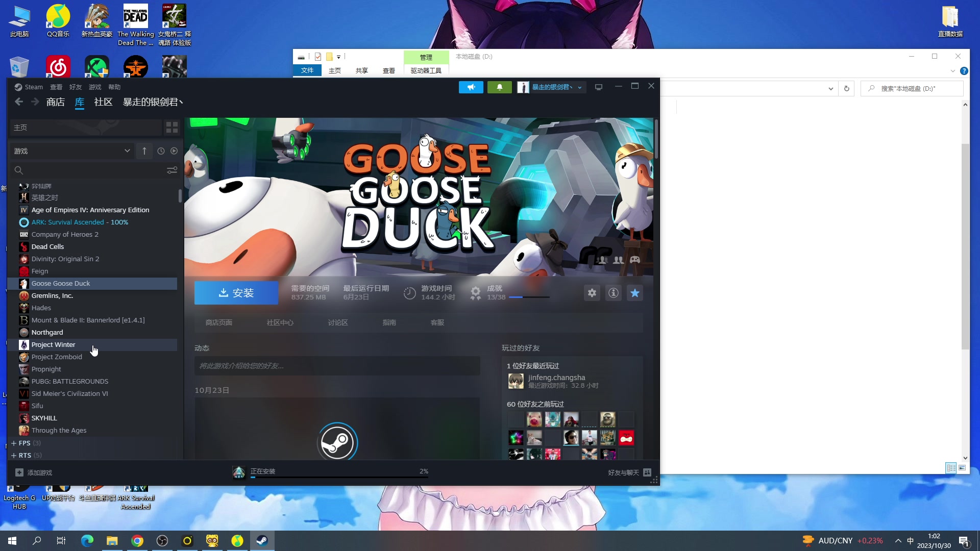Click the announcements megaphone icon
The height and width of the screenshot is (551, 980).
[x=471, y=87]
